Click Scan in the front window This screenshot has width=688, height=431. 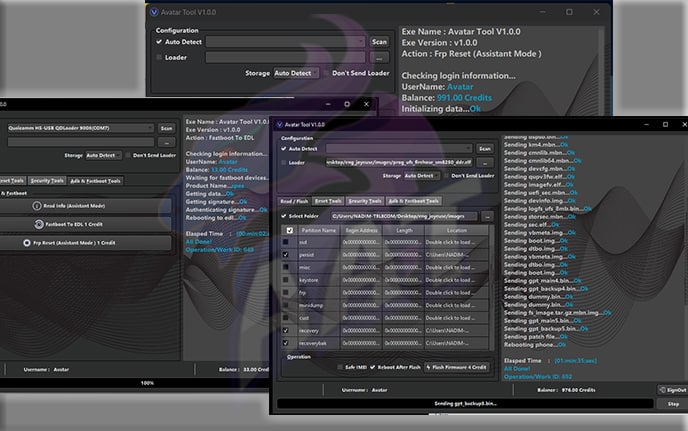point(485,149)
